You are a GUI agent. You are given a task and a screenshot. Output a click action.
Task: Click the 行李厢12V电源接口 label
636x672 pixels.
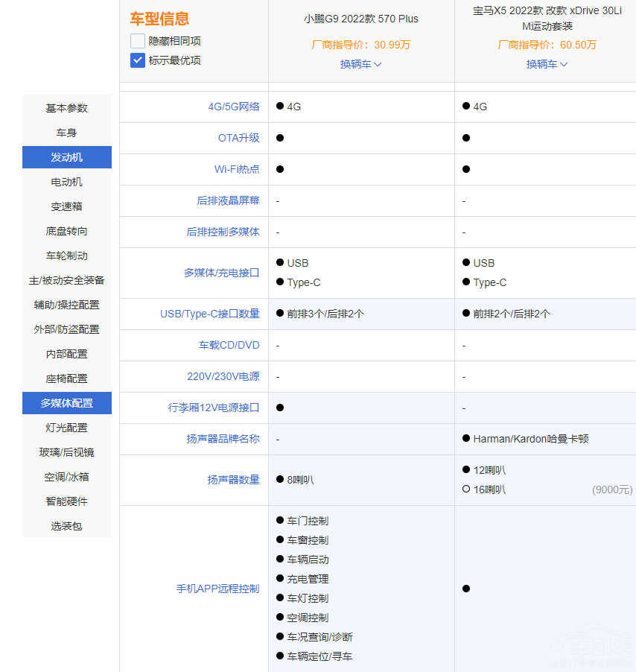(214, 408)
